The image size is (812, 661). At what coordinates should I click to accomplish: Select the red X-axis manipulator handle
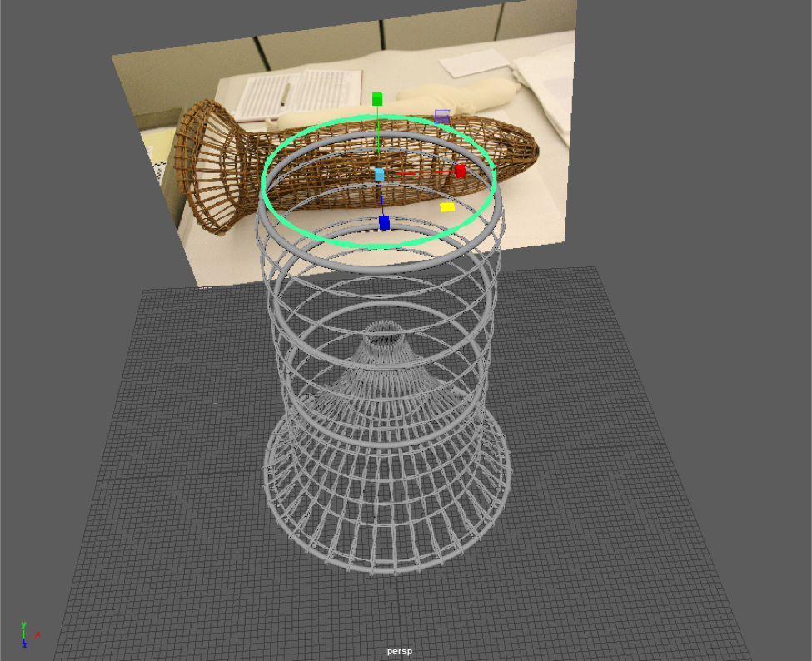click(461, 171)
